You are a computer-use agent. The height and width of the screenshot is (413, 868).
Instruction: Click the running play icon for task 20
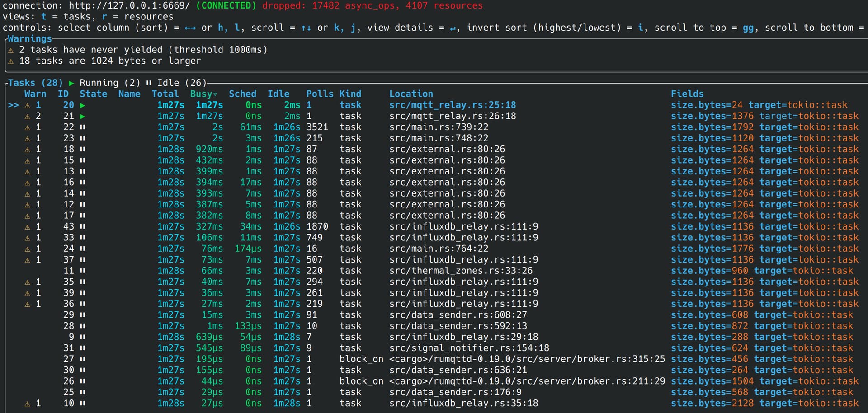[82, 105]
